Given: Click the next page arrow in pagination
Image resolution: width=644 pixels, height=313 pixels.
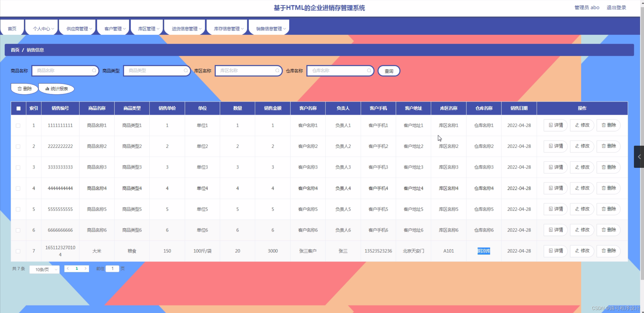Looking at the screenshot, I should tap(86, 268).
